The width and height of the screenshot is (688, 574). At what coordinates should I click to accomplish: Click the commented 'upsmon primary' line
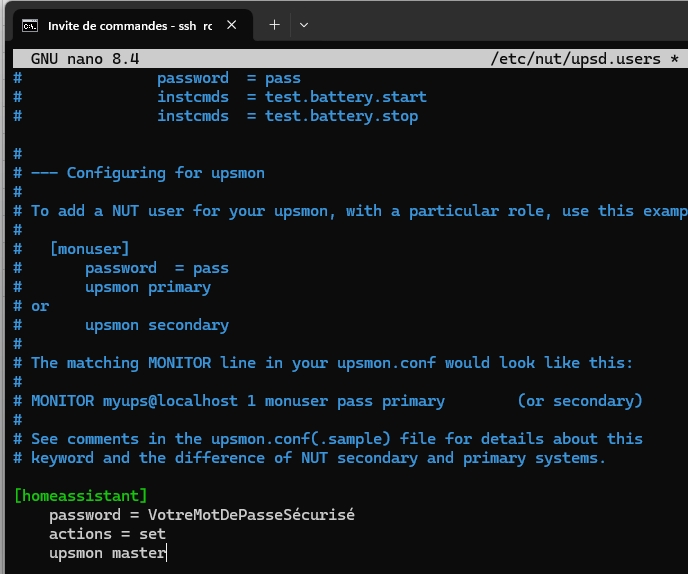pos(148,287)
